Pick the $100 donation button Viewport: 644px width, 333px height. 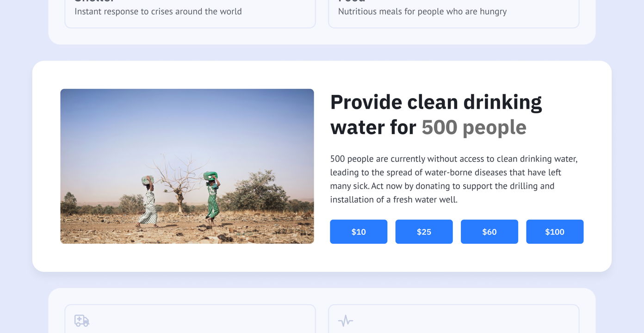[555, 232]
